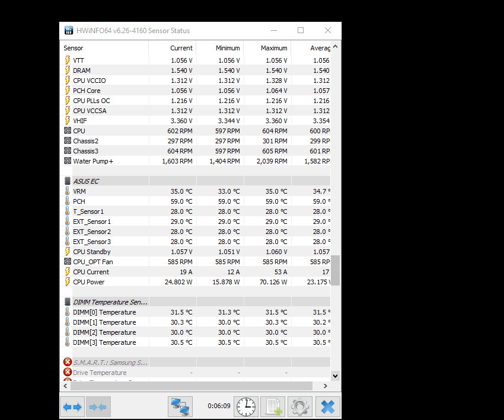This screenshot has height=420, width=504.
Task: Click red X icon beside S.M.A.R.T. Samsung
Action: point(68,362)
